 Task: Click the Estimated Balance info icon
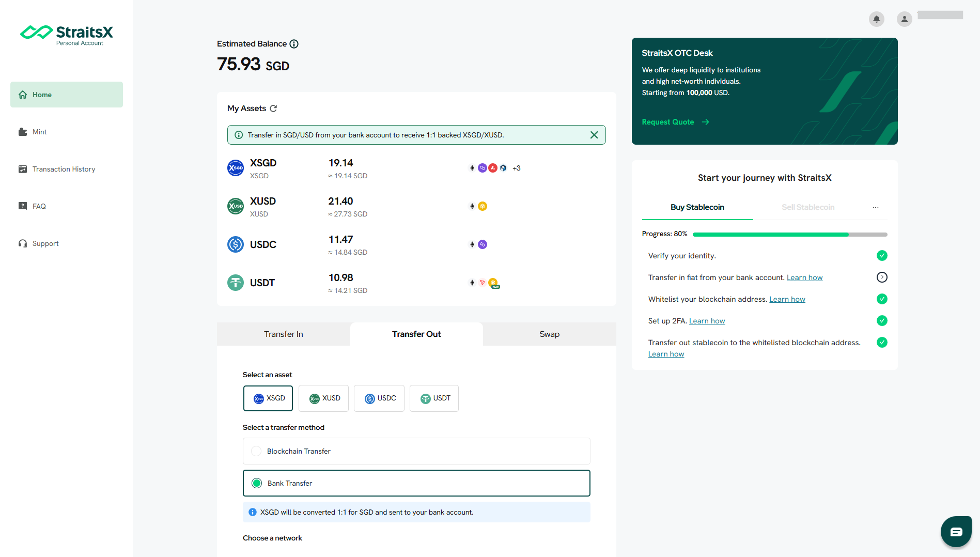pyautogui.click(x=294, y=44)
